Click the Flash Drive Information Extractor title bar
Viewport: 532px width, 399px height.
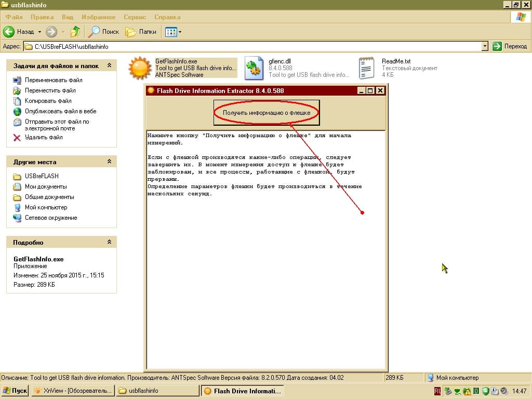[x=251, y=90]
